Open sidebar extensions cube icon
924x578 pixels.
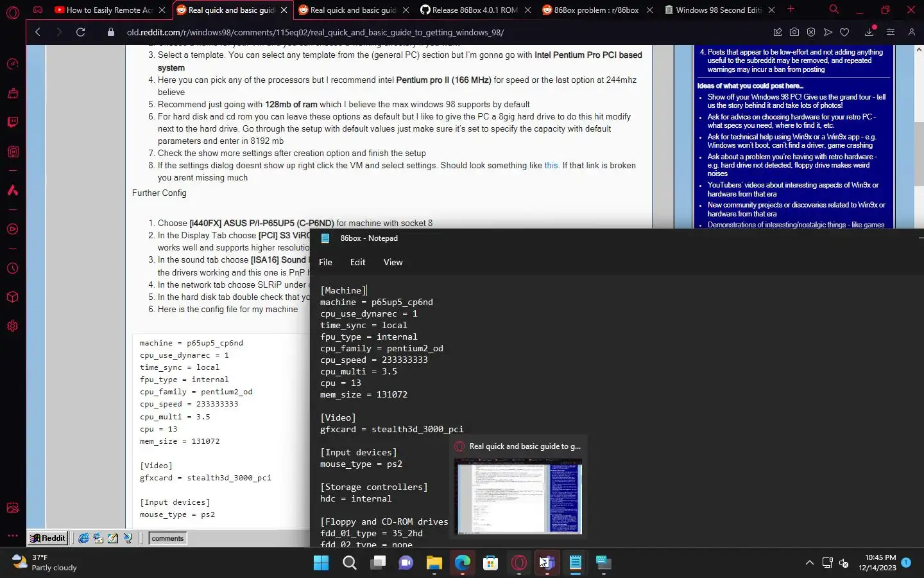pos(12,297)
